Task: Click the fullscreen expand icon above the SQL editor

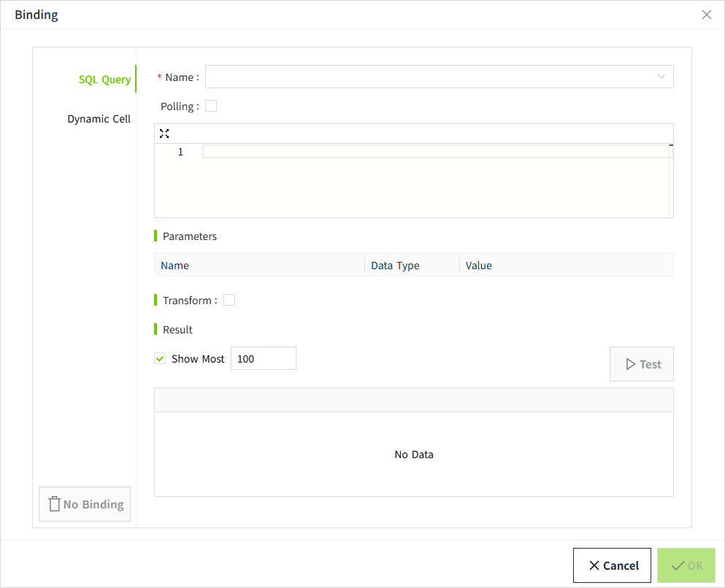Action: (x=164, y=134)
